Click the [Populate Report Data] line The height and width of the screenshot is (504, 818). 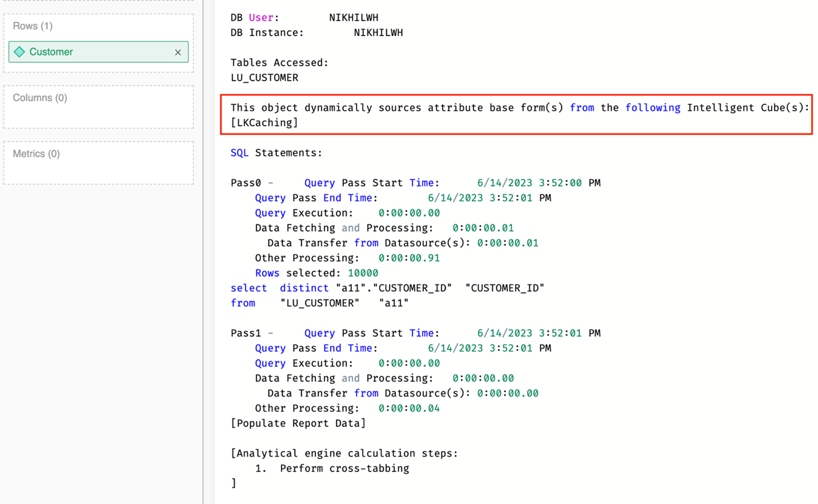(298, 423)
